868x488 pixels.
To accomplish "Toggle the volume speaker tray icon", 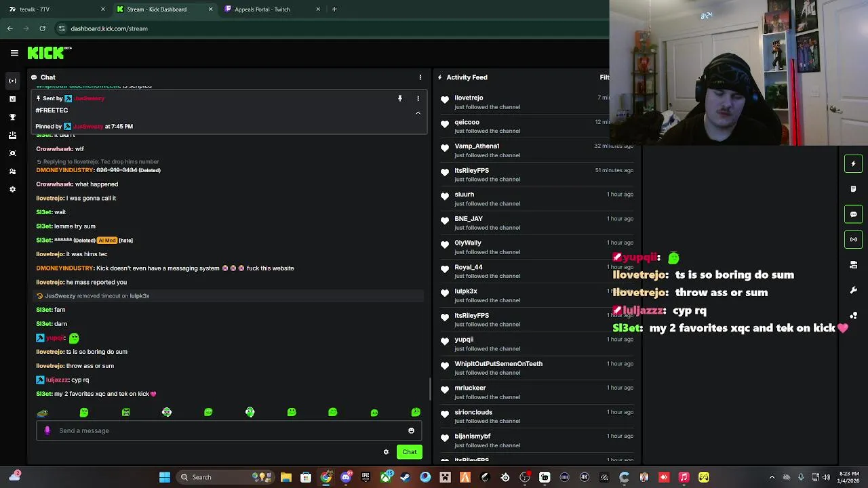I will point(826,477).
